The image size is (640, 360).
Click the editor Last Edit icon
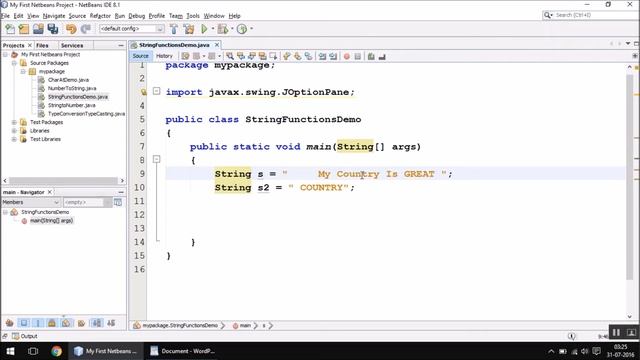click(x=185, y=56)
